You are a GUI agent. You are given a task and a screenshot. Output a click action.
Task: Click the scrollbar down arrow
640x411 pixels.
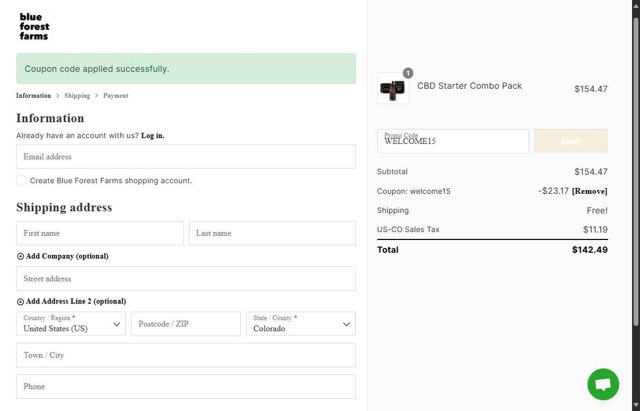coord(636,406)
